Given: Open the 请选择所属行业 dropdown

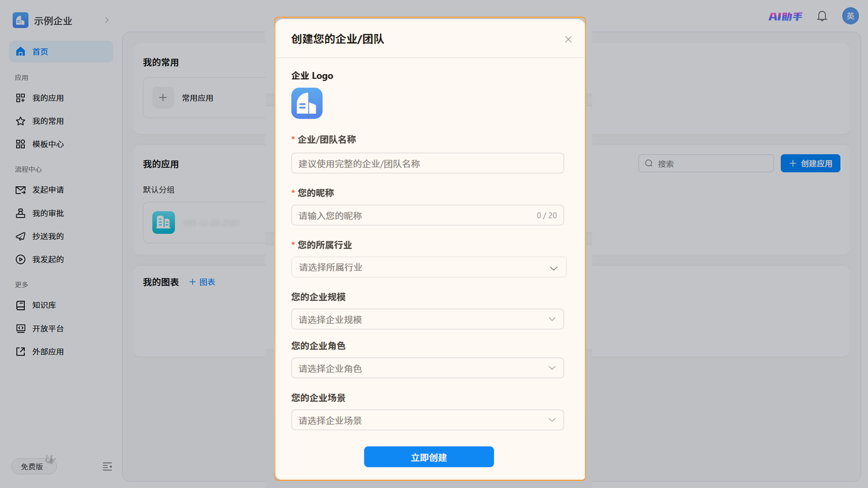Looking at the screenshot, I should [x=429, y=267].
